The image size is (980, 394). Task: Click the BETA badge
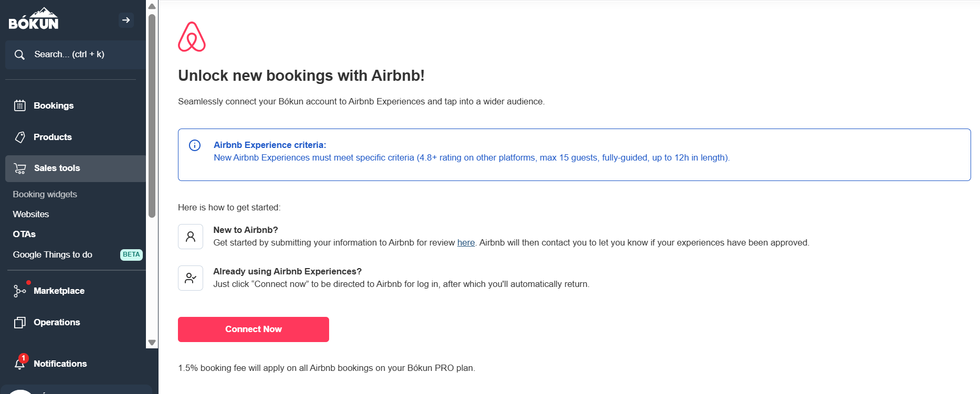pos(131,254)
